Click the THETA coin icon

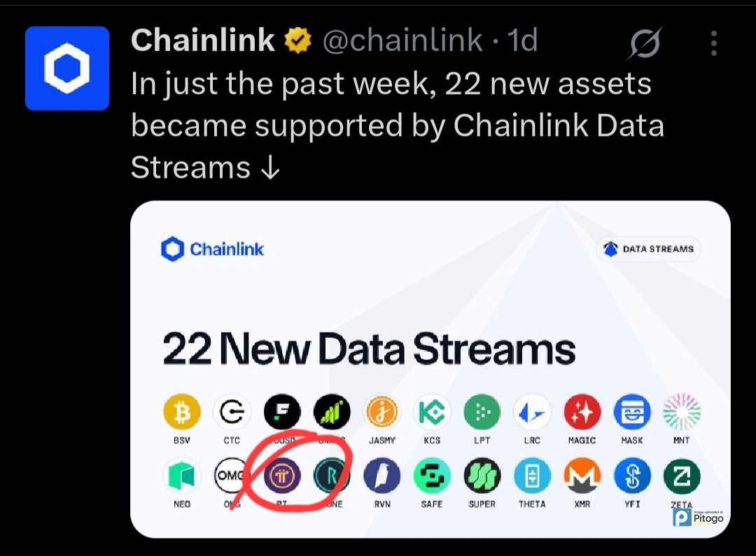(532, 476)
